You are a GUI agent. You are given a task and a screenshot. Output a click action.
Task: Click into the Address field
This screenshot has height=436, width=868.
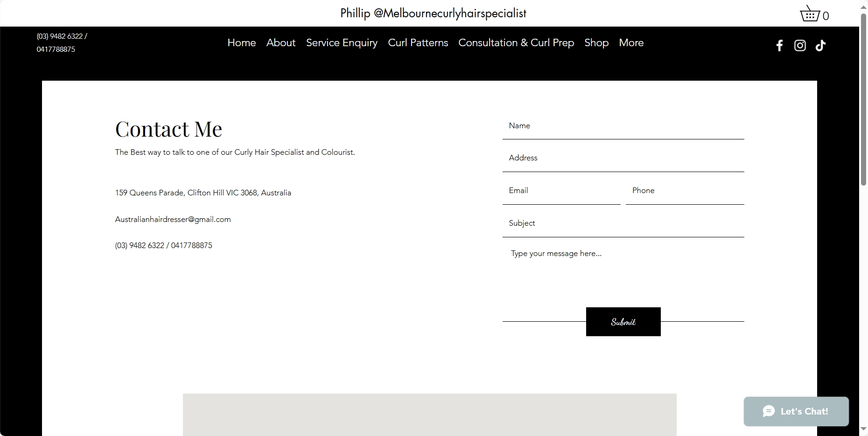[x=623, y=159]
